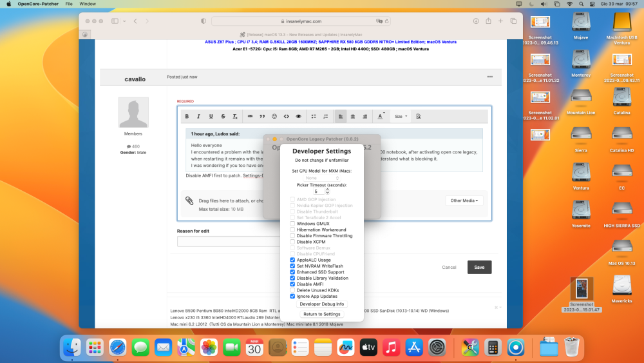Open GPU Model for MXM iMacs dropdown
Image resolution: width=644 pixels, height=363 pixels.
(321, 178)
